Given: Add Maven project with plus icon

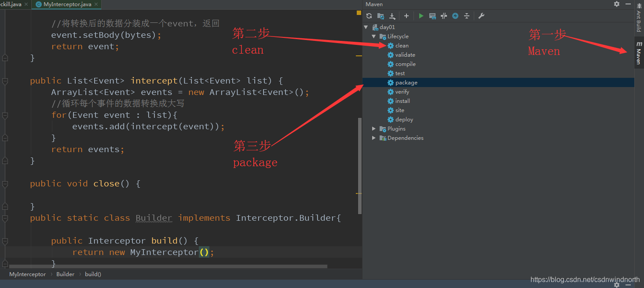Looking at the screenshot, I should pyautogui.click(x=406, y=16).
